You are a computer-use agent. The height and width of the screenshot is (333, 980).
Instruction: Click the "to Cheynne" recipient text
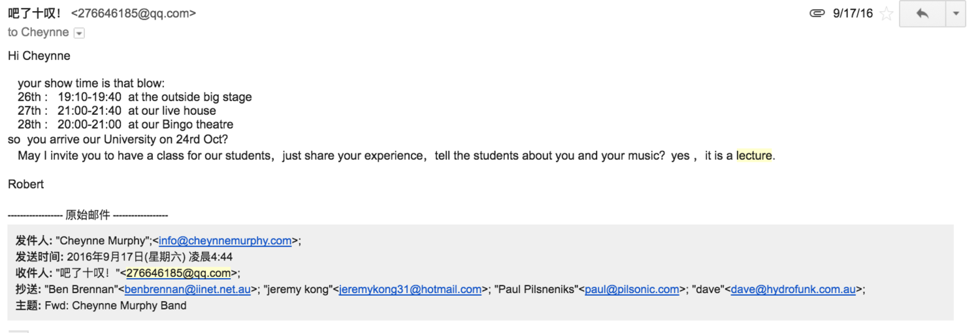click(x=38, y=33)
